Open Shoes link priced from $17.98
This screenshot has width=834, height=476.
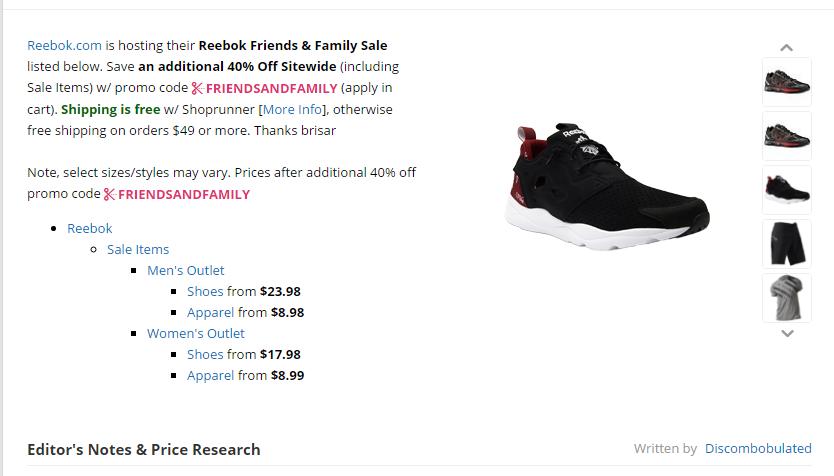(x=205, y=354)
